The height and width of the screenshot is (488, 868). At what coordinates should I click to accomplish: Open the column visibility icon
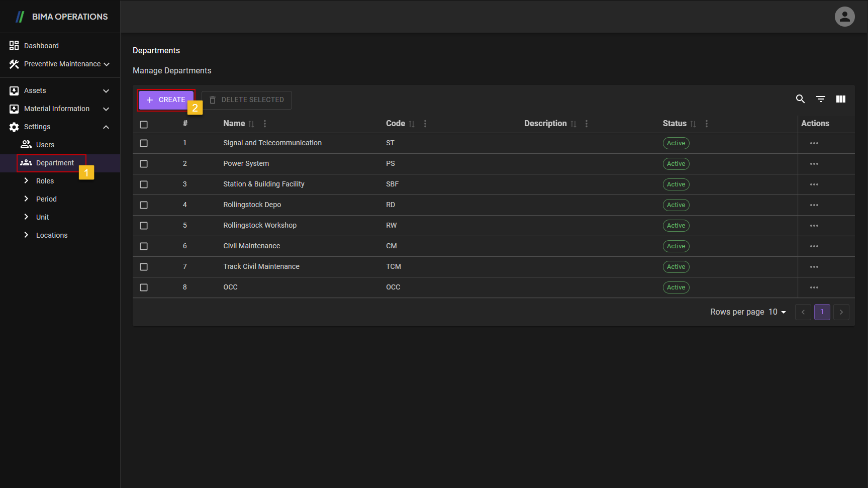840,99
